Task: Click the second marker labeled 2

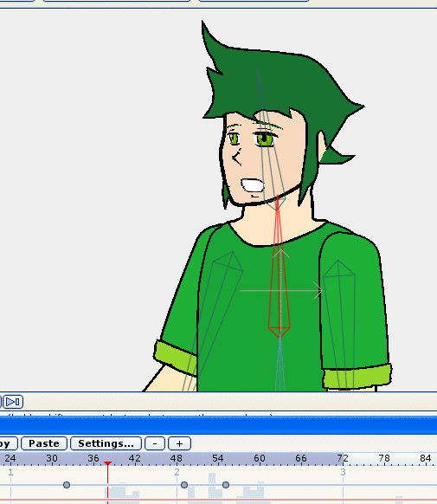Action: [x=177, y=472]
